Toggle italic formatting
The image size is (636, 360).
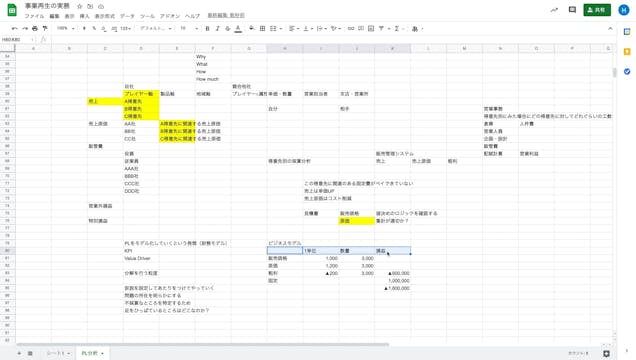click(217, 28)
